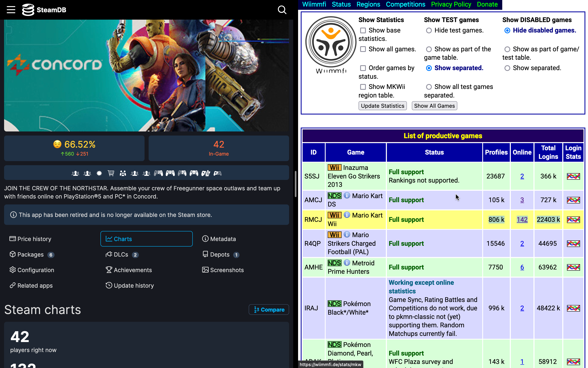Image resolution: width=588 pixels, height=368 pixels.
Task: Enable Show MKWii region table checkbox
Action: (363, 87)
